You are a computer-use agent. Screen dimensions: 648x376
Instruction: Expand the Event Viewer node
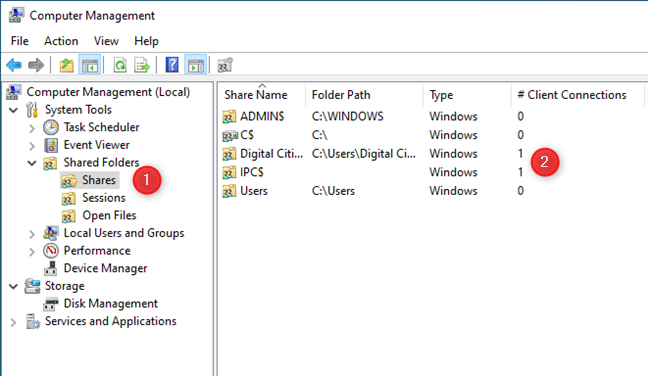pyautogui.click(x=32, y=146)
